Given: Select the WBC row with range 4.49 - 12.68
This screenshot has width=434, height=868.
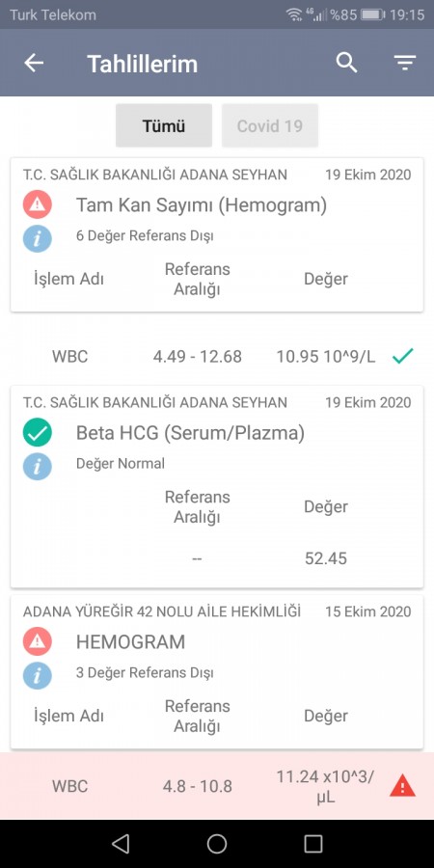Looking at the screenshot, I should tap(217, 357).
